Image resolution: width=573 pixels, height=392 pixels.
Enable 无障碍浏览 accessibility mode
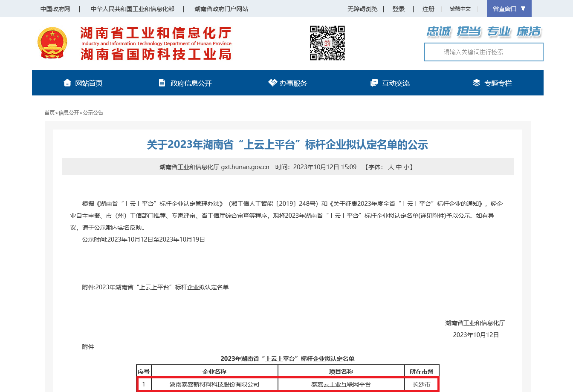[362, 9]
